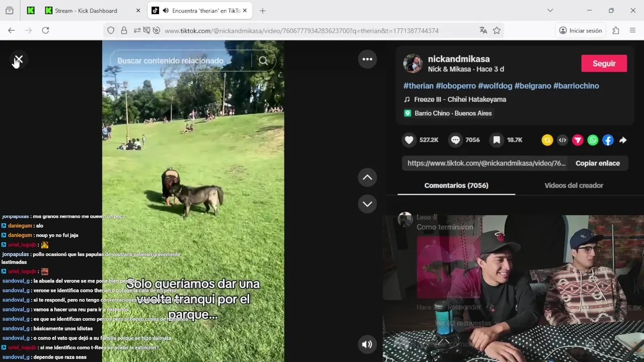
Task: Go back in browser history
Action: click(x=11, y=31)
